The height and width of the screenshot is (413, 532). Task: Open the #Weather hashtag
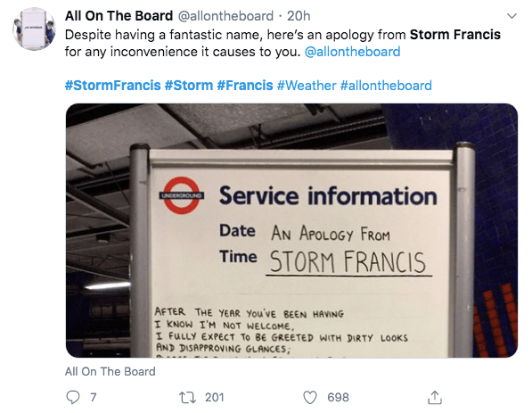[307, 86]
